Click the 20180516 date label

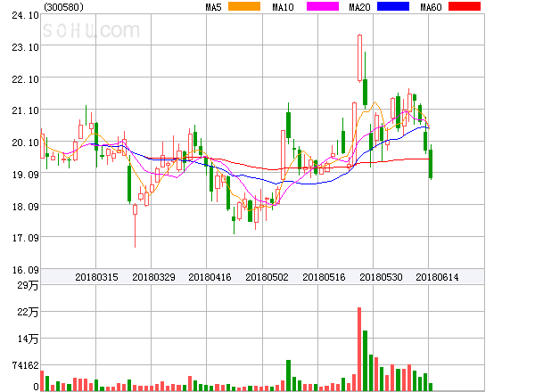(324, 277)
